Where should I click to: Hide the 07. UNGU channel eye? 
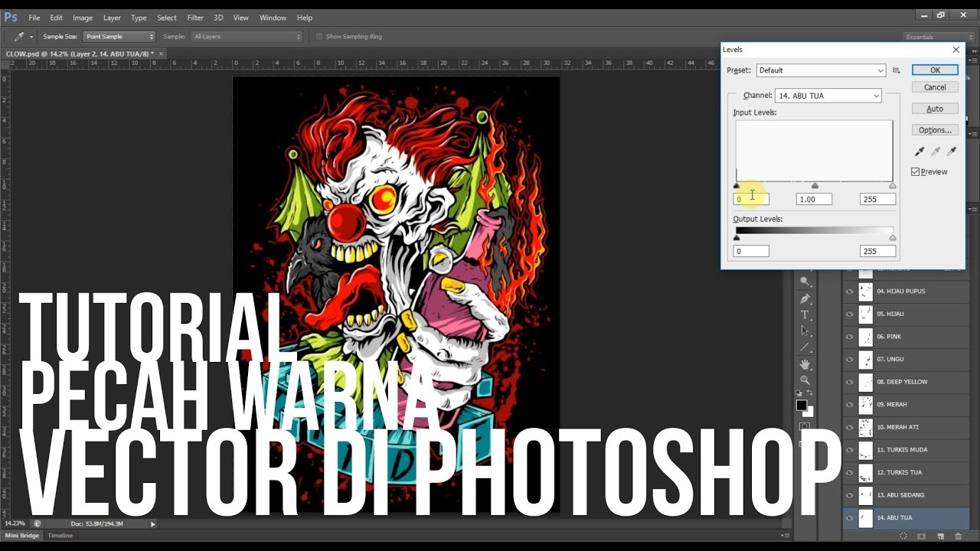click(x=849, y=360)
